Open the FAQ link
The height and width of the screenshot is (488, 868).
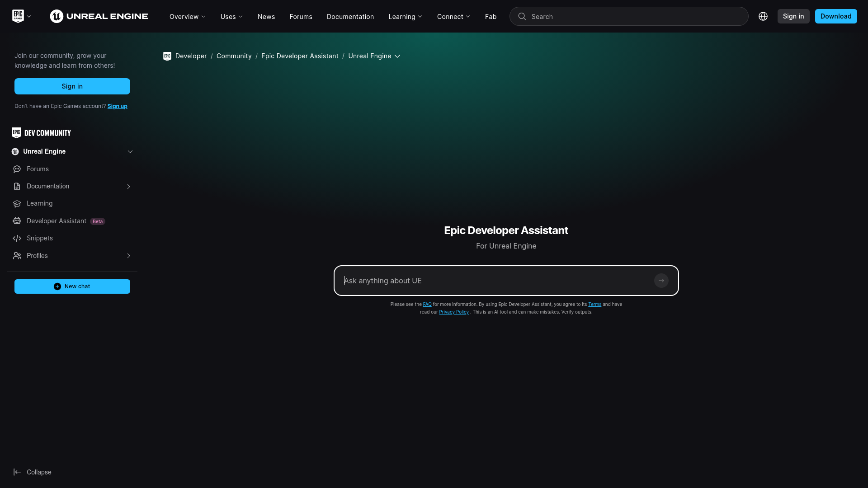[427, 305]
